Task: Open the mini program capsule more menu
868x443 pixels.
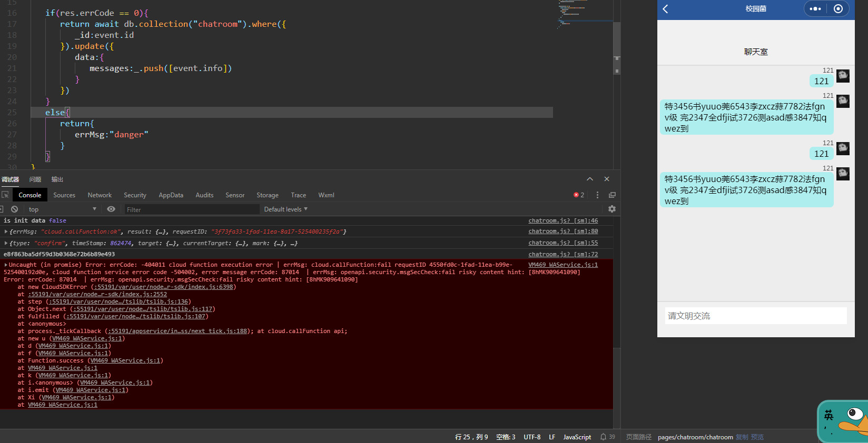Action: pos(815,9)
